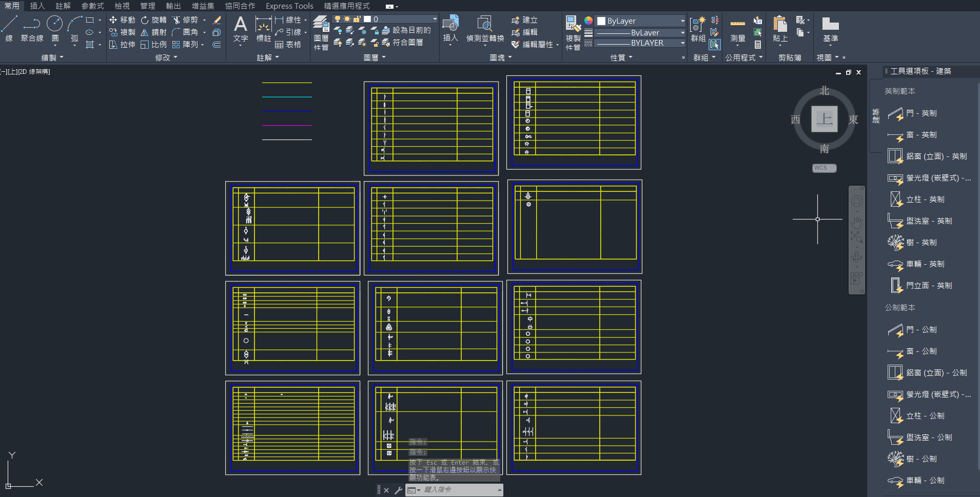Click the Mirror (鏡射) tool
This screenshot has height=497, width=980.
point(153,32)
